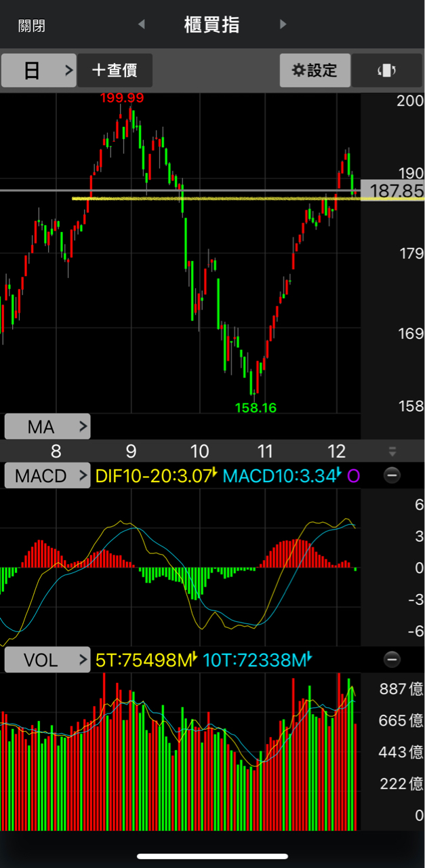
Task: Tap the yellow horizontal price line
Action: tap(203, 199)
